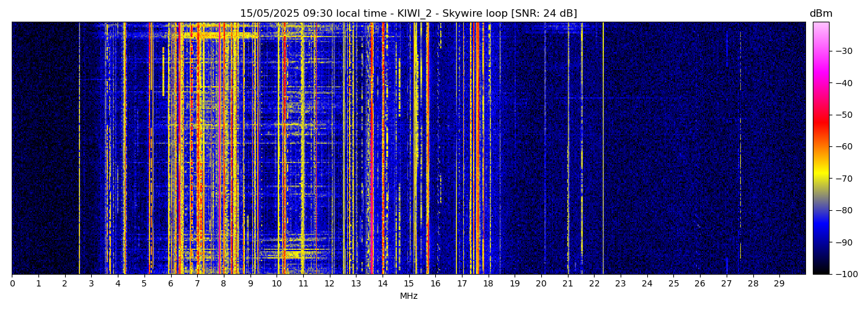The height and width of the screenshot is (310, 868).
Task: Select the 10 MHz tick label on the x-axis
Action: (x=277, y=284)
